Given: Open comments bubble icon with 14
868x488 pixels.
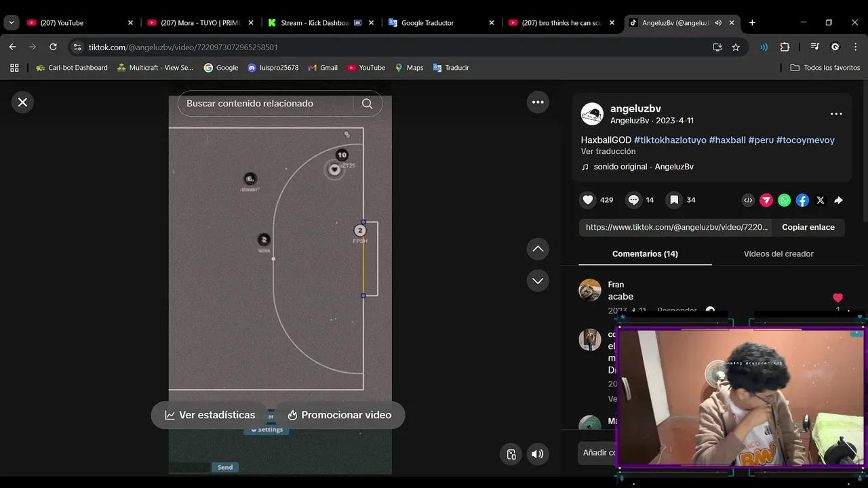Looking at the screenshot, I should click(x=633, y=200).
